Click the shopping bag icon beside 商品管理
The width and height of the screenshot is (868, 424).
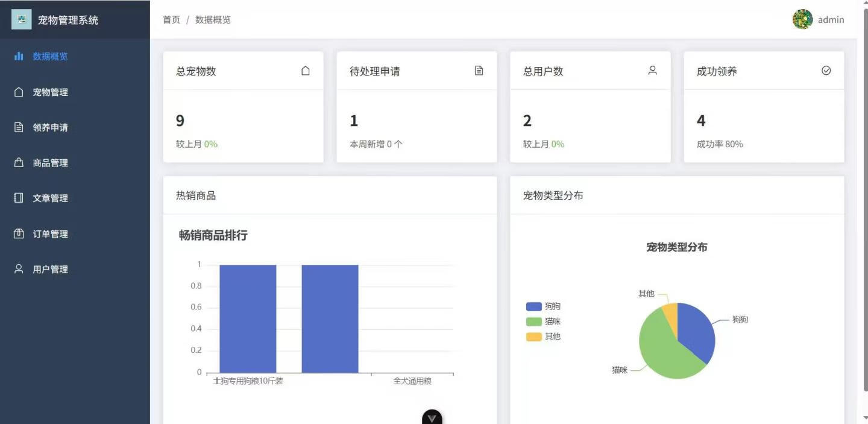click(x=19, y=163)
